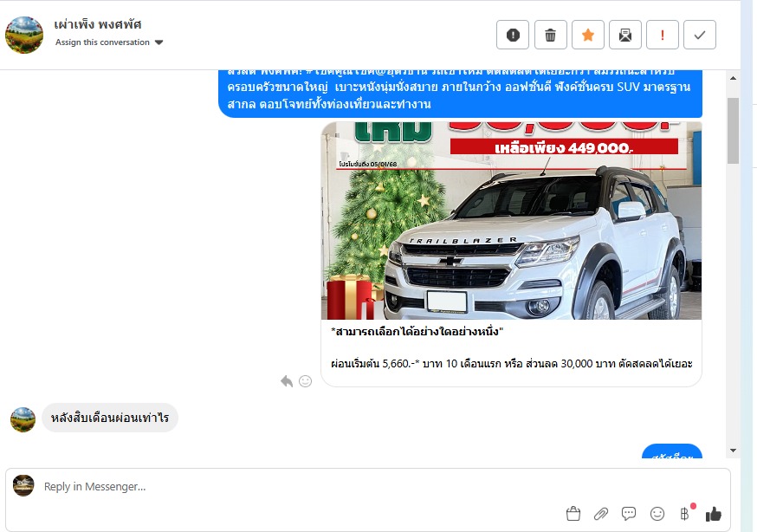Image resolution: width=757 pixels, height=532 pixels.
Task: Open the white Trailblazer promo image
Action: pos(511,221)
